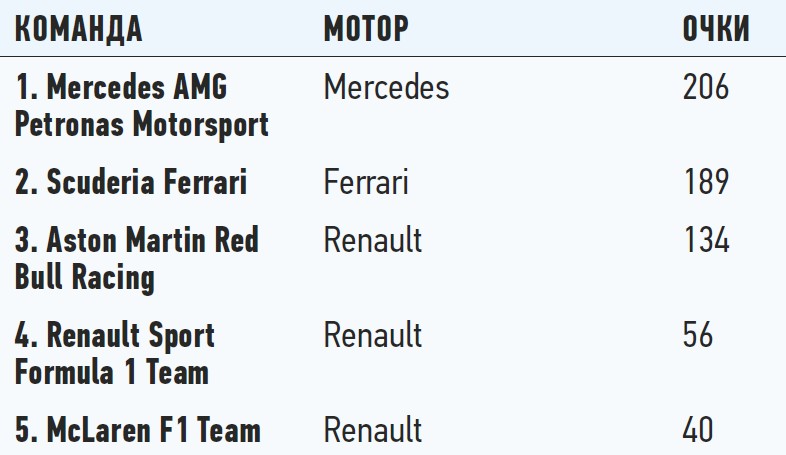Select the McLaren F1 Team name

(x=138, y=430)
